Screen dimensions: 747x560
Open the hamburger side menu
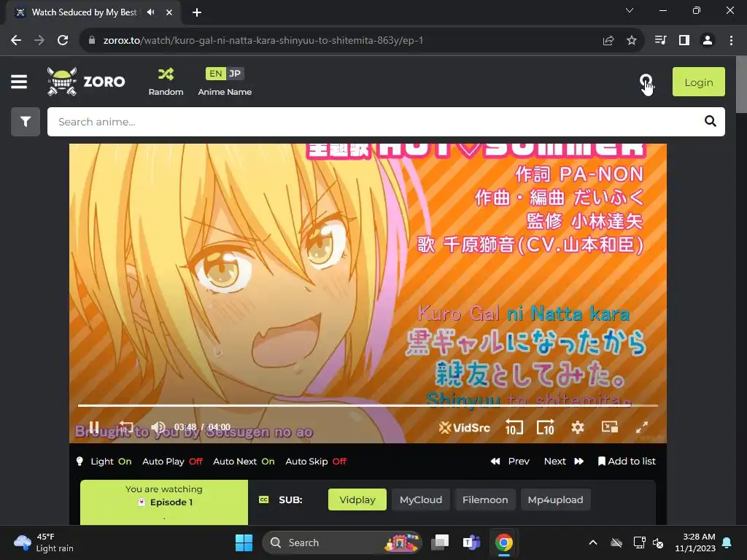pos(19,82)
